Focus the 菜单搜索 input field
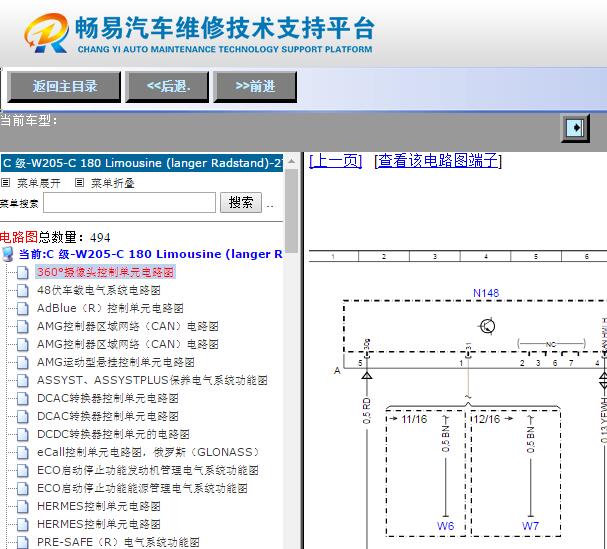Screen dimensions: 607x549 (129, 202)
